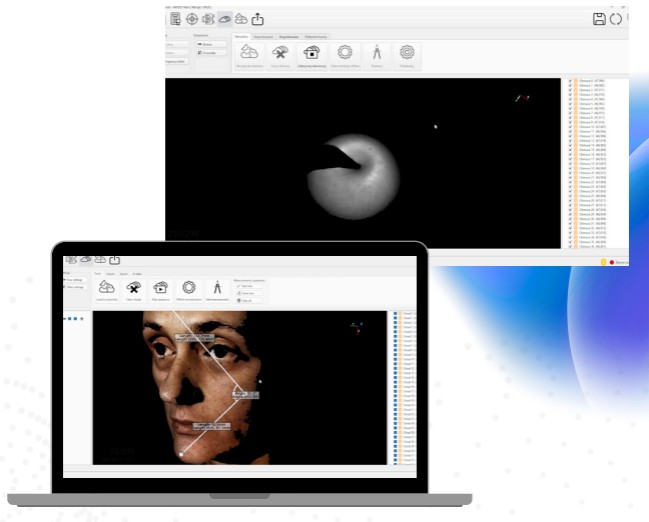
Task: Toggle the last cloud checkbox in upper window list
Action: [570, 245]
